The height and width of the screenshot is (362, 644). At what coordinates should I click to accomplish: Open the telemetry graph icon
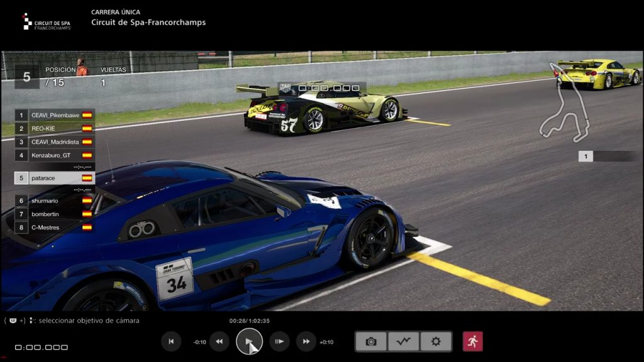[403, 341]
